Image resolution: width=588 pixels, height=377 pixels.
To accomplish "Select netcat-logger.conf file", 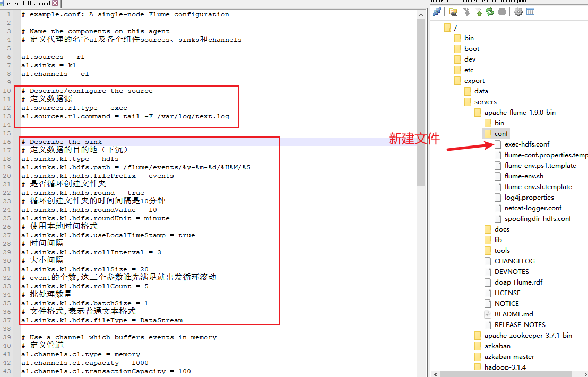I will coord(533,208).
